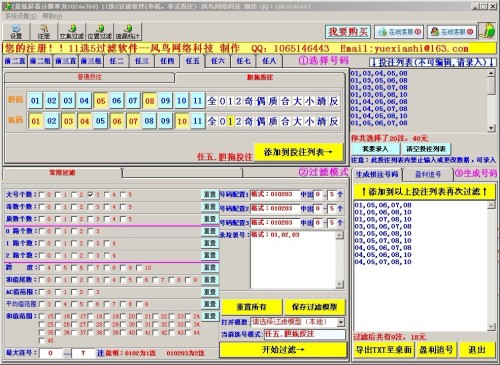Check 大号个数 value 0 checkbox

pyautogui.click(x=42, y=194)
